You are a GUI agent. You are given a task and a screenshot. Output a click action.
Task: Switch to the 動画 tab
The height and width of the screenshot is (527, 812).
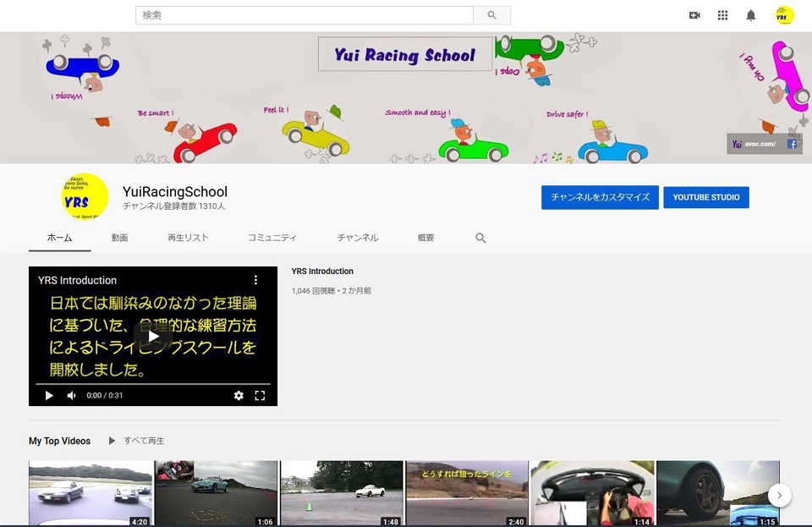click(x=119, y=239)
